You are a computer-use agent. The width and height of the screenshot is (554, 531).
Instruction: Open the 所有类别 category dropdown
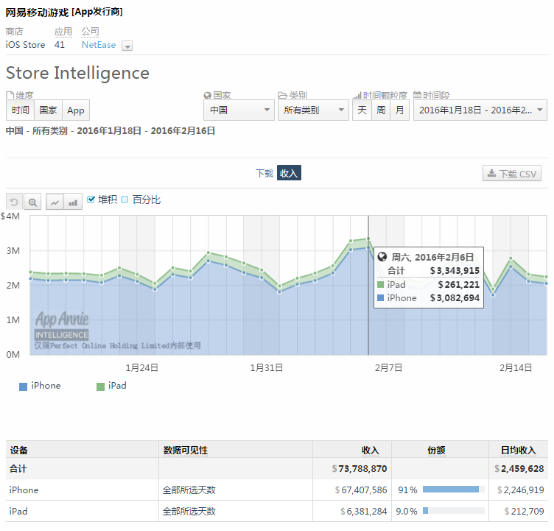click(313, 110)
